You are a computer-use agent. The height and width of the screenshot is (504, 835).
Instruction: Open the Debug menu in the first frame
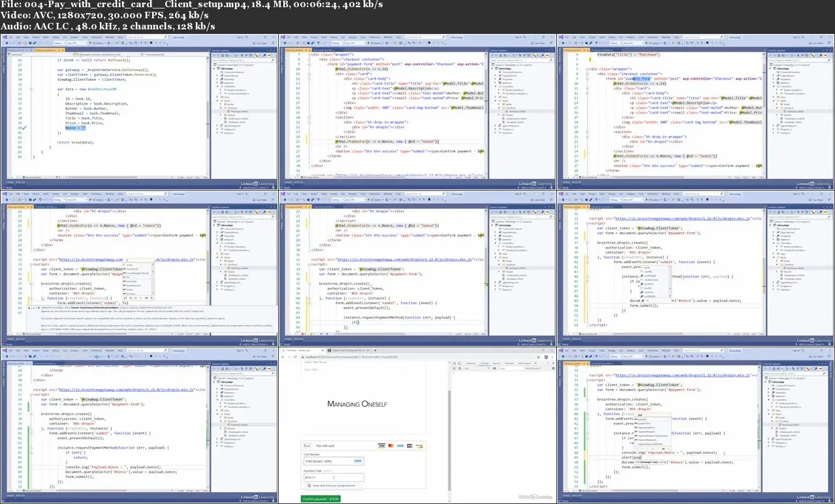(55, 39)
